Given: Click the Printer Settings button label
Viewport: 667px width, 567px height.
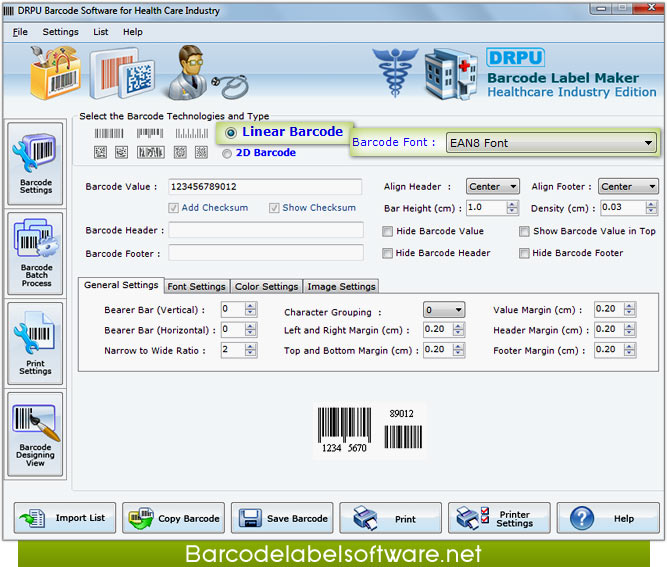Looking at the screenshot, I should (515, 519).
